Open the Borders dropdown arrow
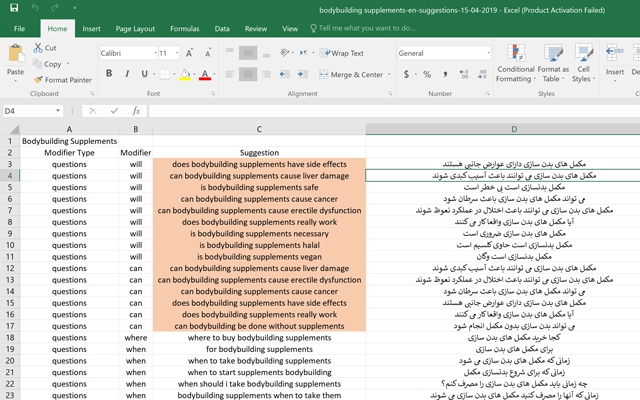Viewport: 640px width, 400px height. click(174, 74)
